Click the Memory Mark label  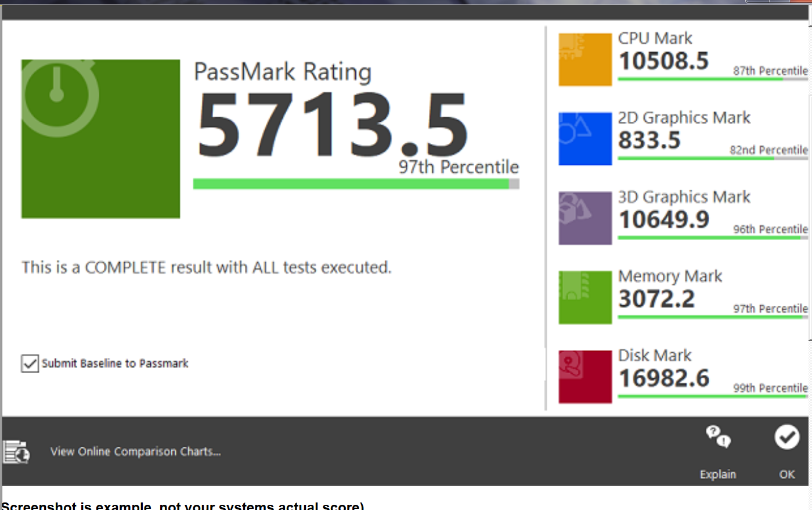pos(670,276)
